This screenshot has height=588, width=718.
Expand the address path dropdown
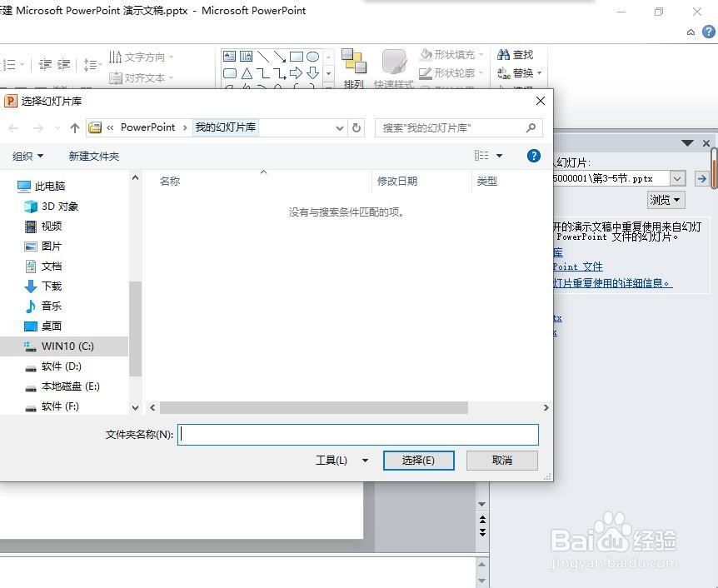[x=339, y=128]
